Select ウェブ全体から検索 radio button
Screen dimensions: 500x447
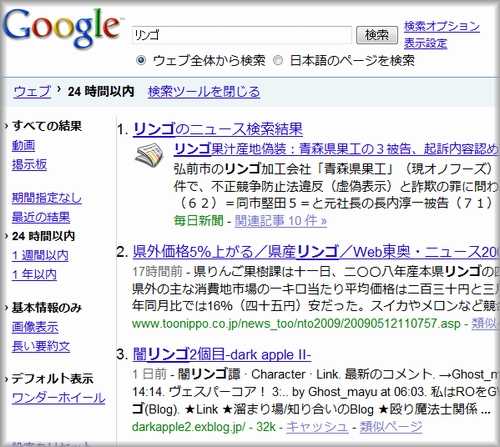pyautogui.click(x=141, y=60)
